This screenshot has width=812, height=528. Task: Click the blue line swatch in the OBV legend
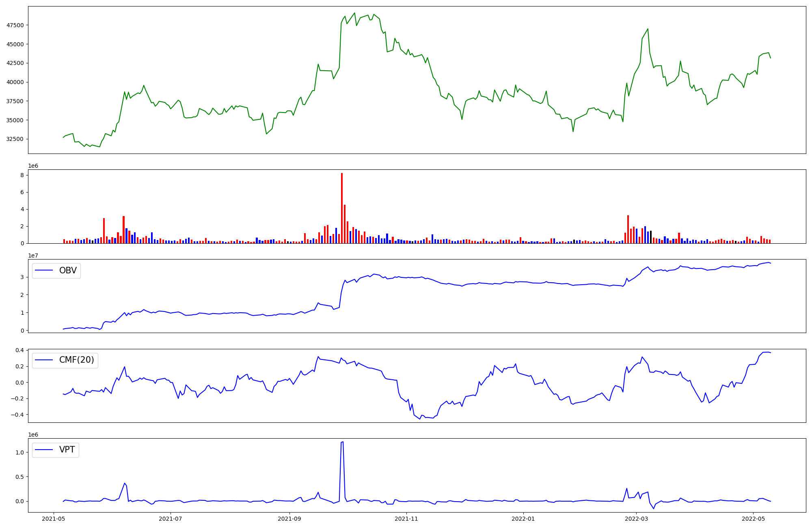44,270
